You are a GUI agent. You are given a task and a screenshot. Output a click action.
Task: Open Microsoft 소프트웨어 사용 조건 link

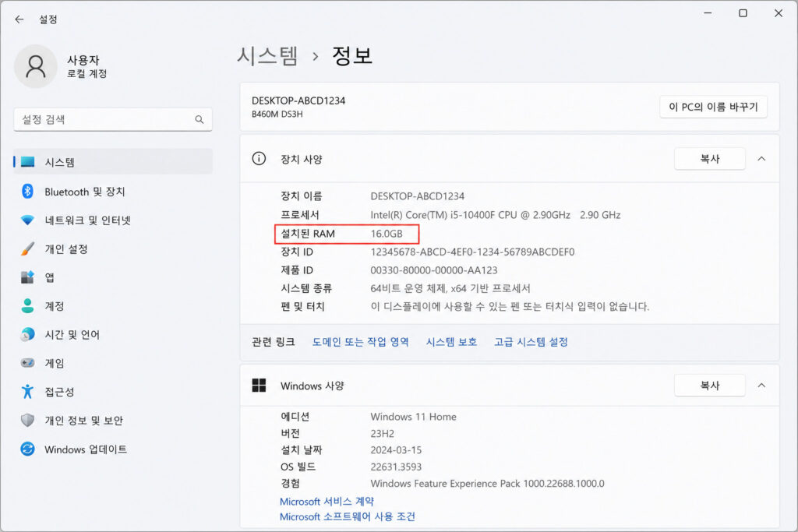347,516
